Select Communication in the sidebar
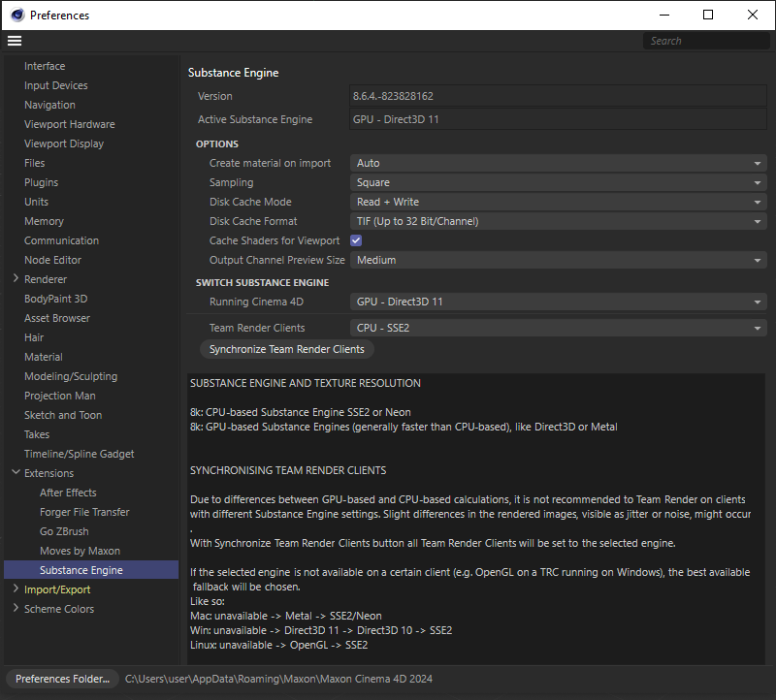Screen dimensions: 776x700 (61, 240)
